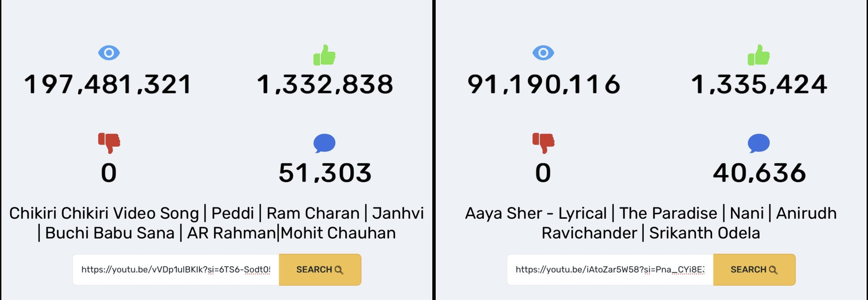Image resolution: width=868 pixels, height=300 pixels.
Task: Click the blue comment bubble above 51,303
Action: [x=324, y=143]
